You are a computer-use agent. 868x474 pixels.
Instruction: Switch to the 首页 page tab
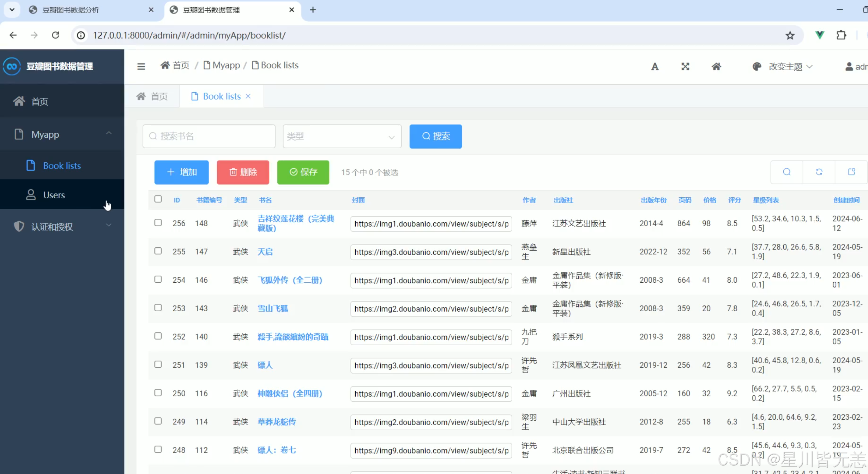[152, 96]
